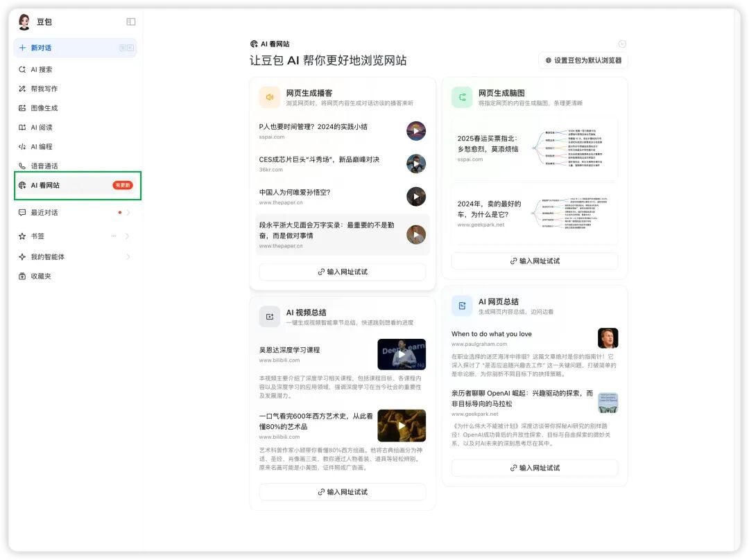
Task: Play podcast 中国人为何偏爱孙悟空
Action: [x=416, y=197]
